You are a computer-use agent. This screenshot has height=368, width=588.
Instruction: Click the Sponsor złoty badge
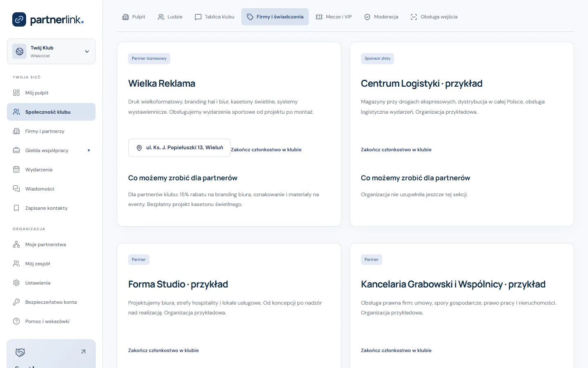377,58
